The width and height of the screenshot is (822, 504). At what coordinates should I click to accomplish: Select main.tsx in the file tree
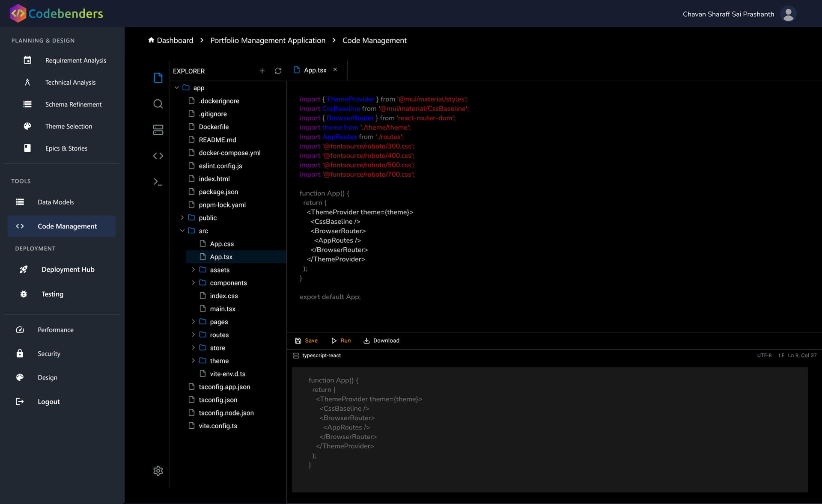click(222, 308)
